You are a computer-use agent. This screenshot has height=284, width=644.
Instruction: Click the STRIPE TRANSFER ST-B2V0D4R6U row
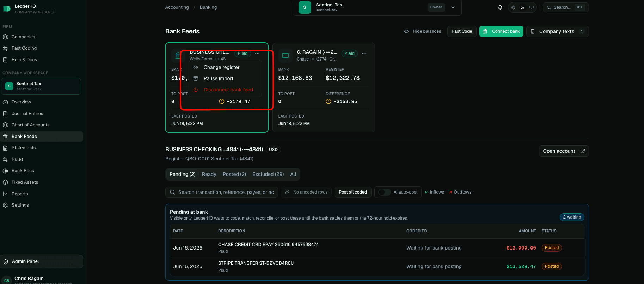pyautogui.click(x=377, y=266)
